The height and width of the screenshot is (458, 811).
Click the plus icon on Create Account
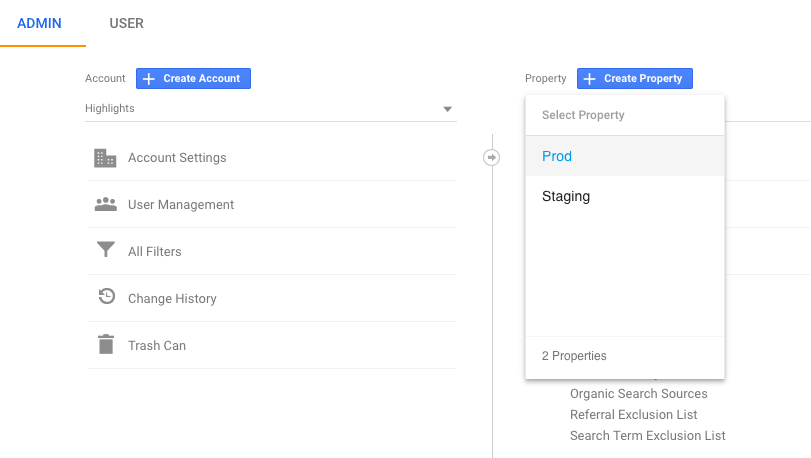[148, 79]
